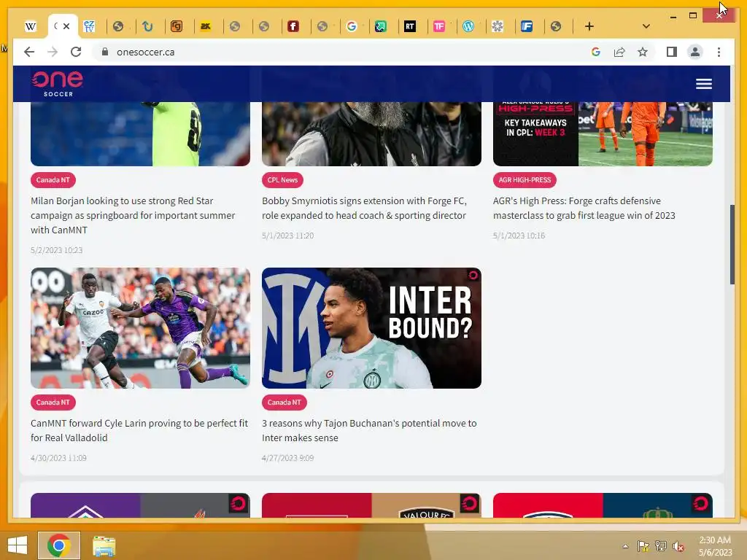The width and height of the screenshot is (747, 560).
Task: Click the Google icon in address bar
Action: 595,52
